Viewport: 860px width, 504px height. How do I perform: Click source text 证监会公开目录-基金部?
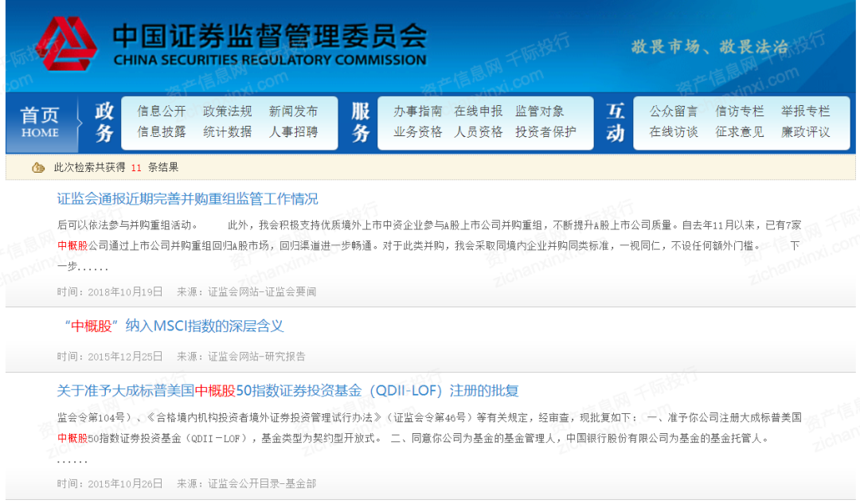coord(262,484)
